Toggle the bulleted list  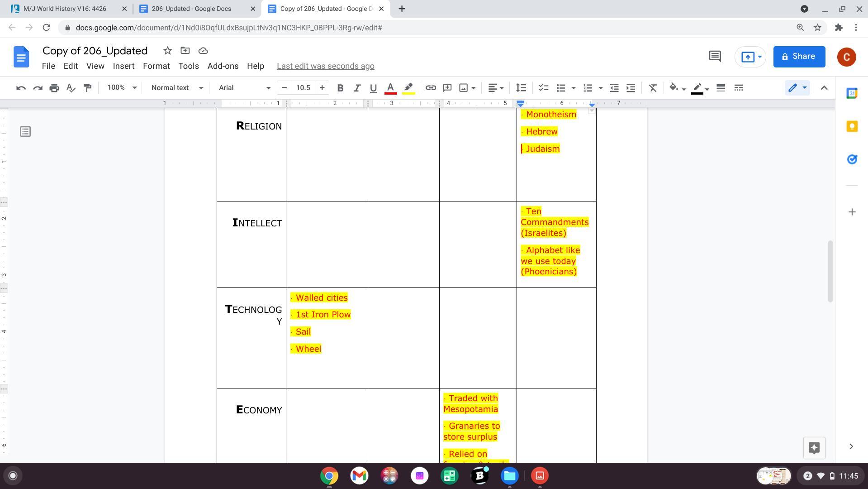(561, 88)
